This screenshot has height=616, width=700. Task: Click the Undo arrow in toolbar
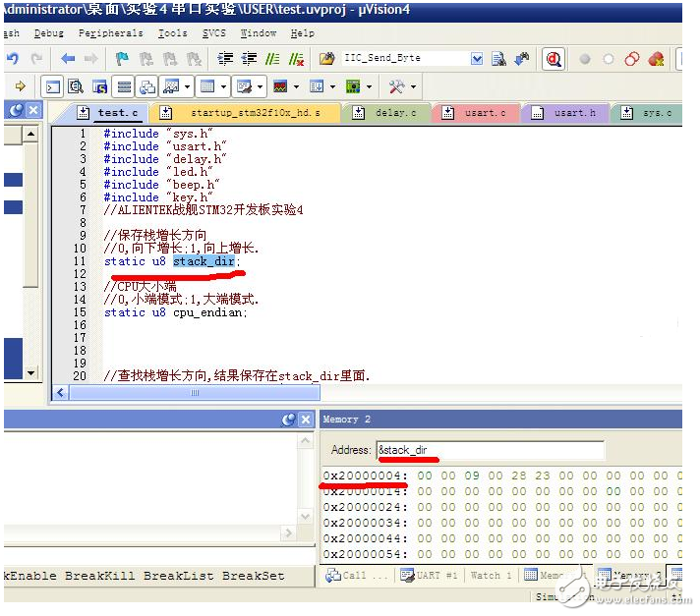13,59
